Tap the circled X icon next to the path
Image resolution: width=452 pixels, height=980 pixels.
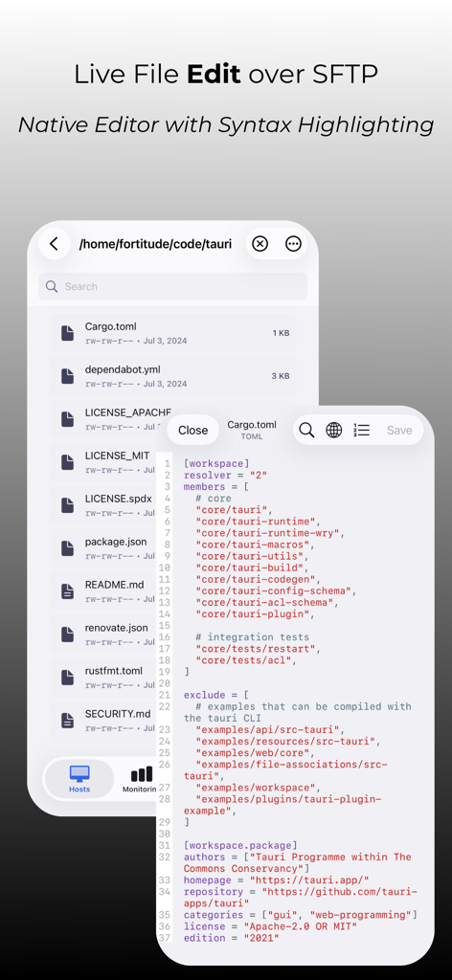point(260,244)
